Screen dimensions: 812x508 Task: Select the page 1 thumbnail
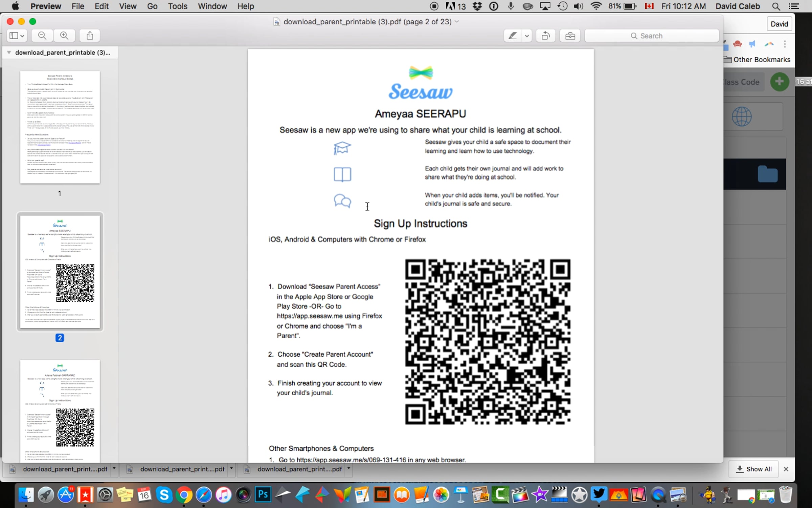[x=60, y=127]
